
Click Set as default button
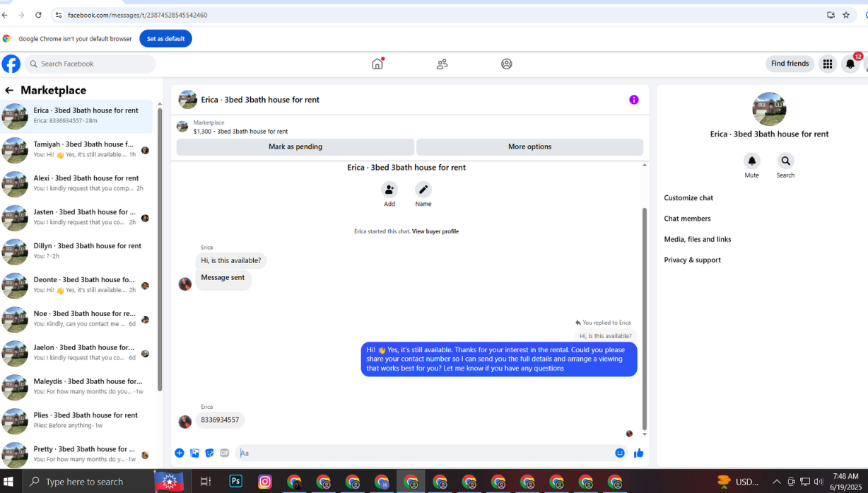[165, 39]
